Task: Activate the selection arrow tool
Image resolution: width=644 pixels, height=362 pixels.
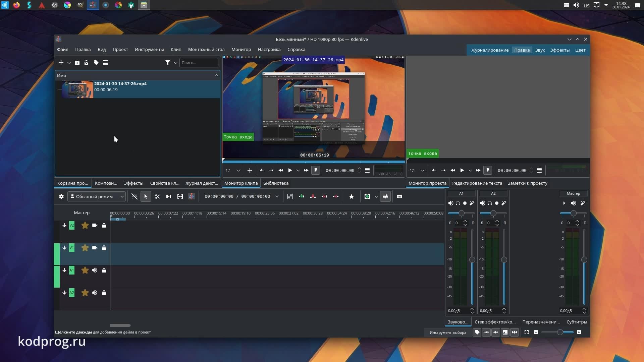Action: (146, 197)
